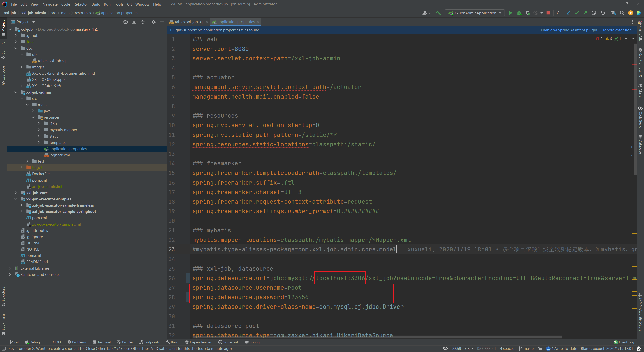The width and height of the screenshot is (644, 352).
Task: Open the Refactor menu
Action: click(80, 4)
